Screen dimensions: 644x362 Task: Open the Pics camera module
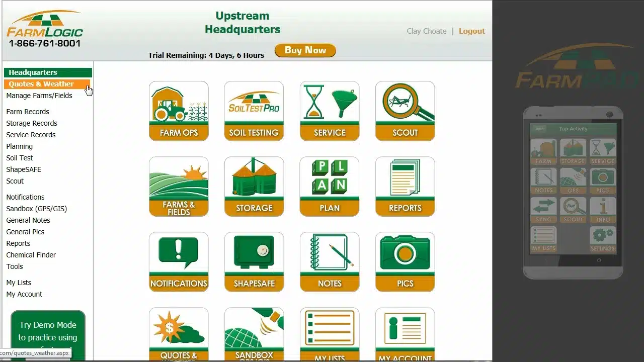405,261
